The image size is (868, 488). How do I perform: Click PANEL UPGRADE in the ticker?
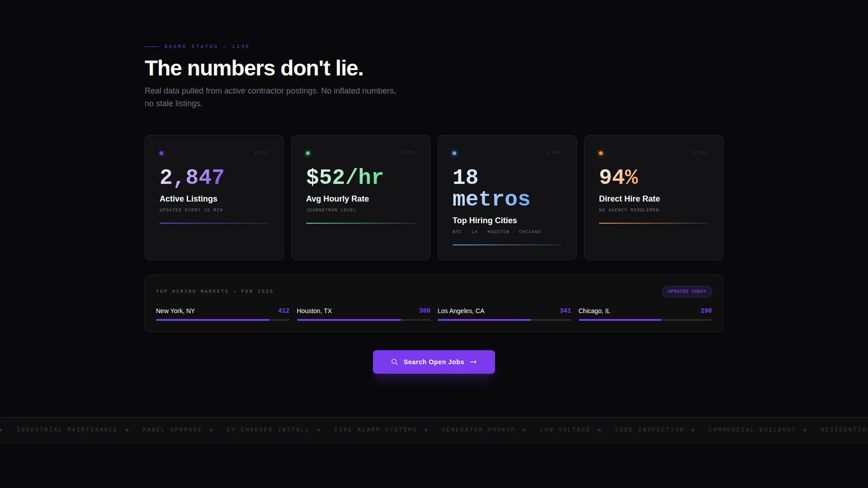point(172,430)
